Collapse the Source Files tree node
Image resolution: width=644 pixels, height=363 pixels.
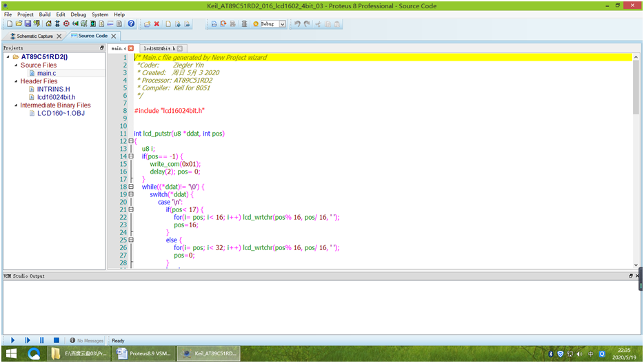pyautogui.click(x=16, y=65)
